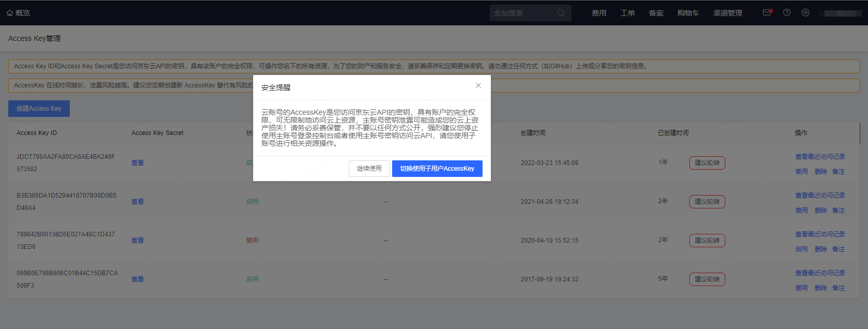Close the 安全提醒 dialog
This screenshot has width=868, height=329.
pyautogui.click(x=478, y=85)
